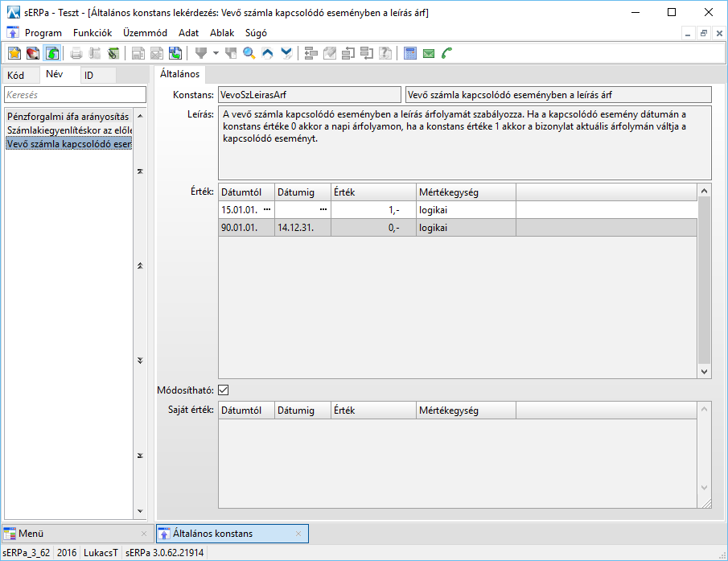Click the magnifying glass search icon in toolbar
This screenshot has width=728, height=561.
(x=249, y=54)
